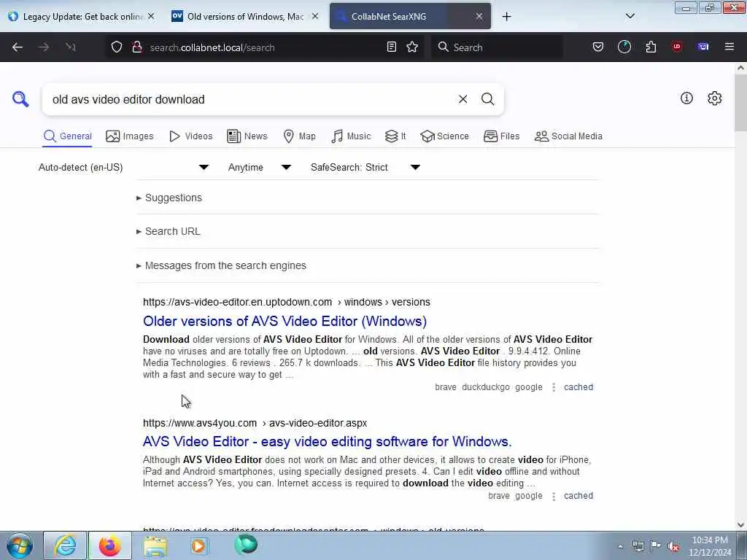Click the Firefox toolbar Search box
Image resolution: width=747 pixels, height=560 pixels.
(x=496, y=47)
